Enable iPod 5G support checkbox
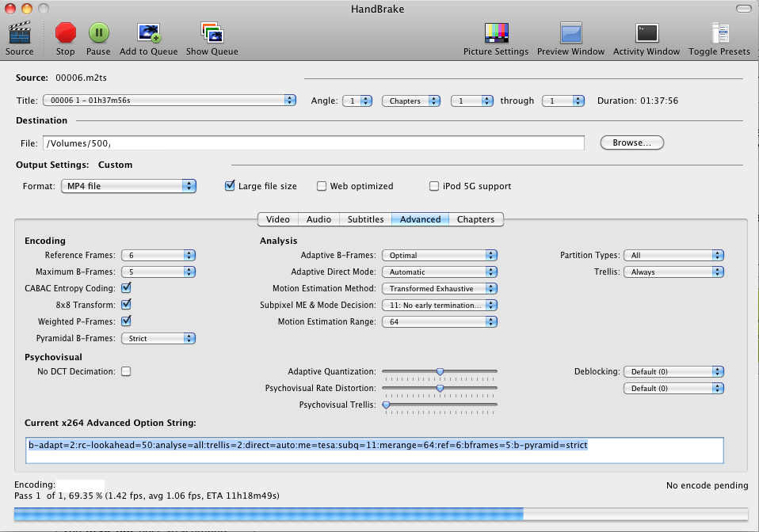759x532 pixels. [x=434, y=186]
